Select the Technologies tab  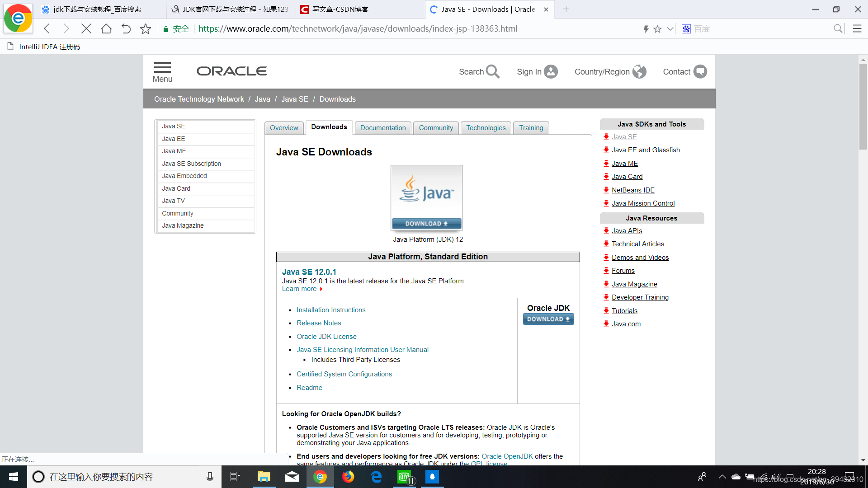click(x=486, y=128)
